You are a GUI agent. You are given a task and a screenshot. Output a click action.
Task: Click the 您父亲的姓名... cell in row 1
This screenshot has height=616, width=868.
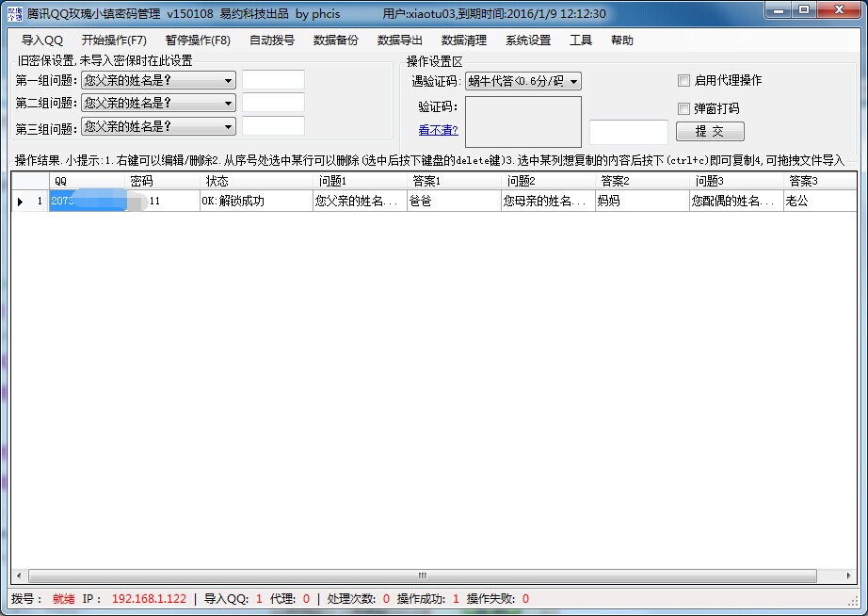click(x=361, y=201)
